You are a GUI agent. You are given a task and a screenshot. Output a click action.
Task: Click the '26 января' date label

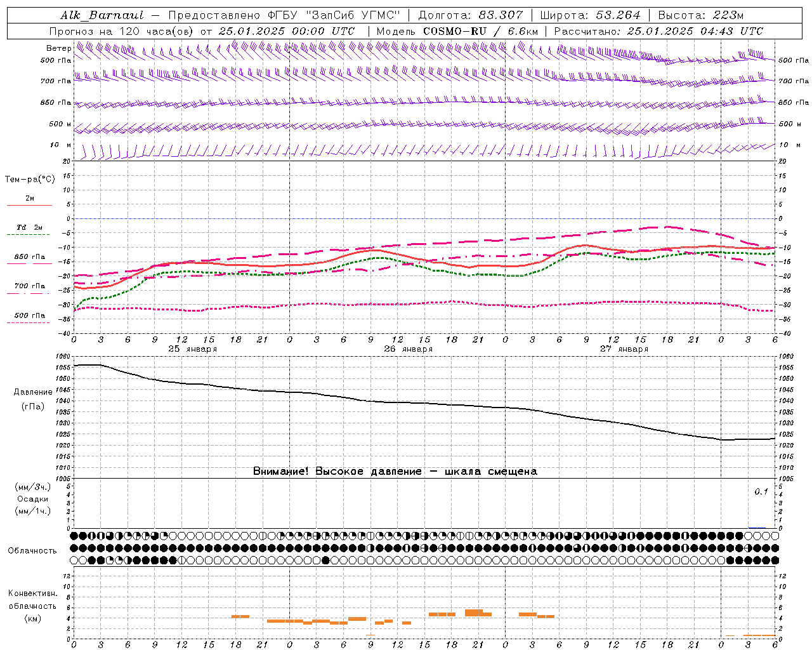tap(408, 349)
